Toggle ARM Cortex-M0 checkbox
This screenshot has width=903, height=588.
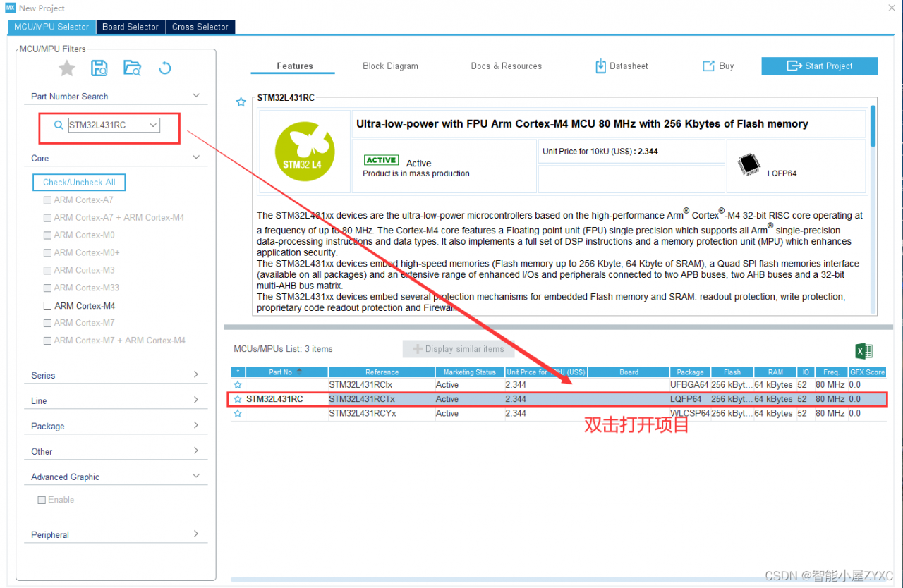[47, 235]
